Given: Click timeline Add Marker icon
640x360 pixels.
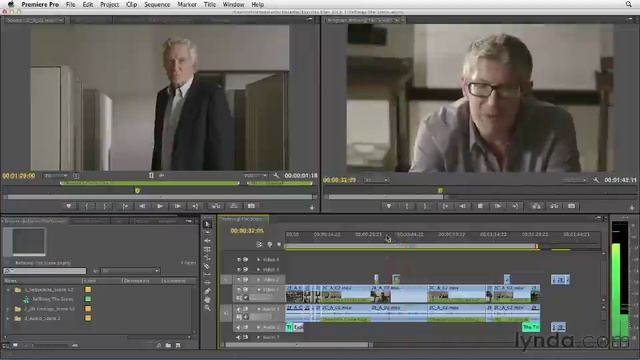Looking at the screenshot, I should (270, 244).
